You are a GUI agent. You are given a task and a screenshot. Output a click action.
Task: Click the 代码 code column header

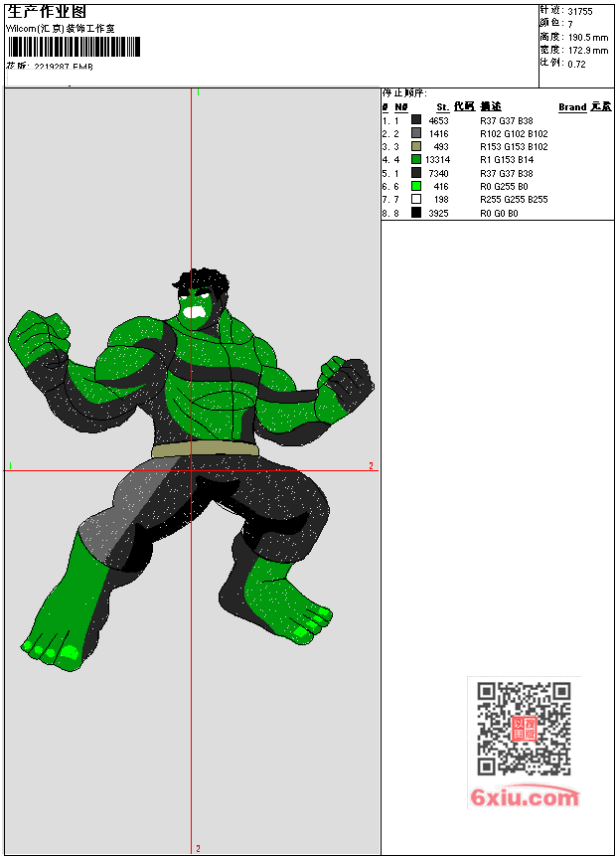[x=464, y=106]
